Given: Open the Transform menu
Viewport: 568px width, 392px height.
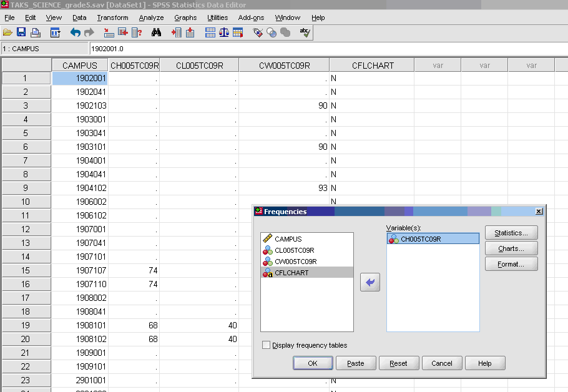Looking at the screenshot, I should pos(112,17).
